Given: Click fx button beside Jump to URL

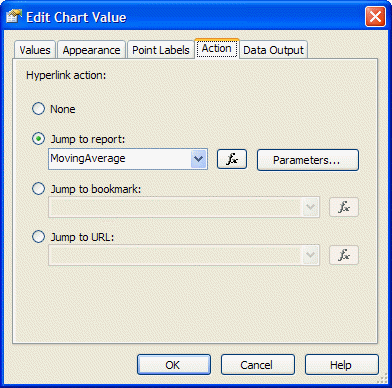Looking at the screenshot, I should pyautogui.click(x=344, y=255).
